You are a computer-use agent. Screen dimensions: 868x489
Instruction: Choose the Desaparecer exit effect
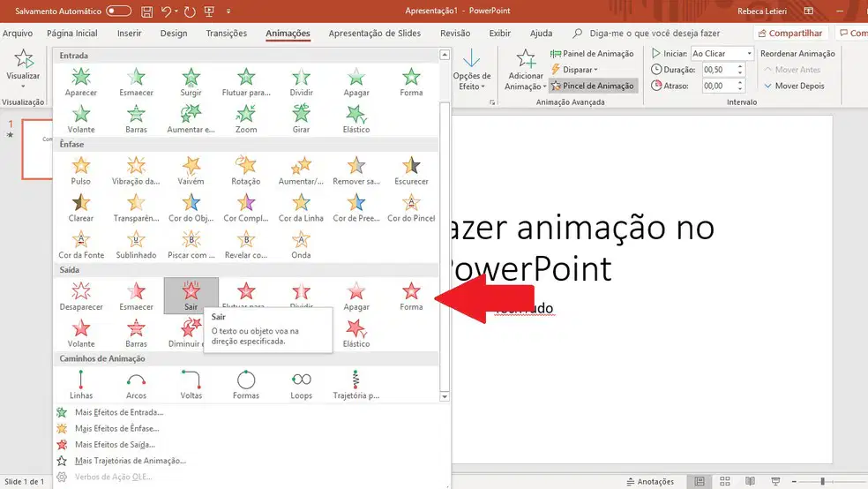coord(81,297)
